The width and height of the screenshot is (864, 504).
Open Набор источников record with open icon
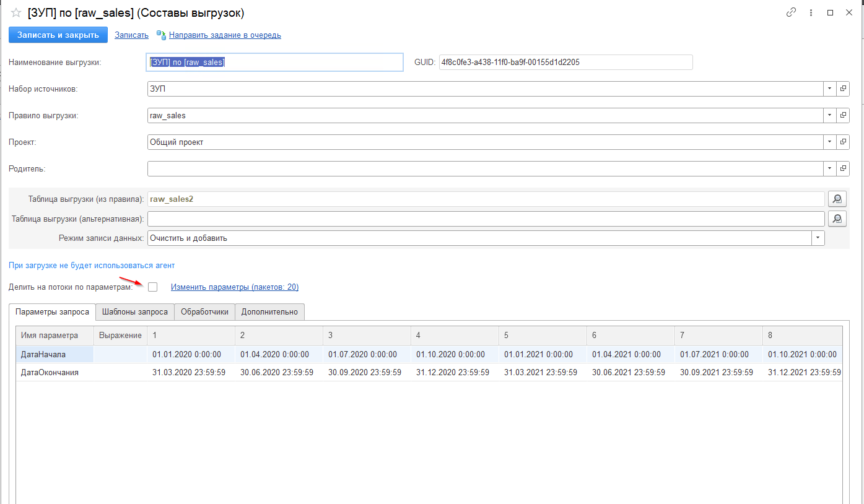[x=843, y=89]
